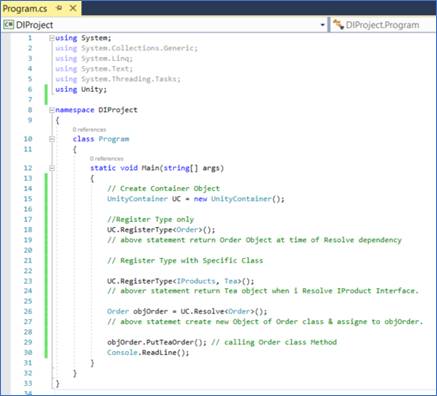Open the DIProject.Program type dropdown
Viewport: 437px width, 396px height.
[x=382, y=25]
